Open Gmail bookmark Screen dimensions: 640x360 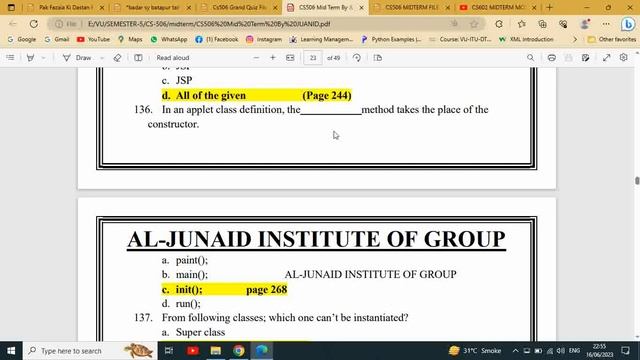(x=57, y=39)
